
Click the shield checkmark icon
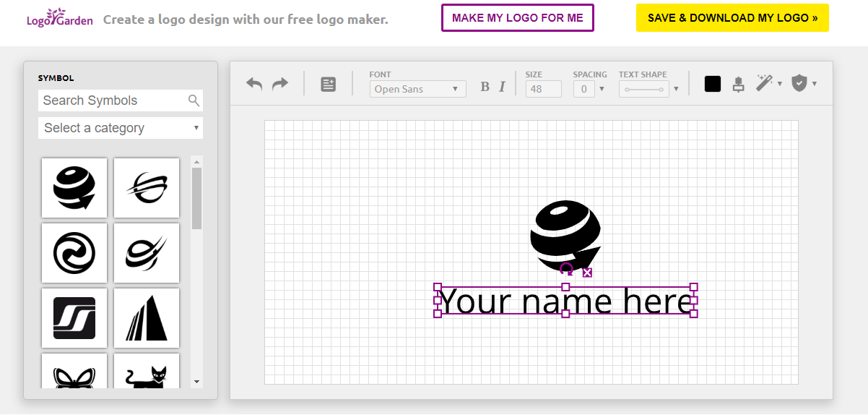[799, 83]
